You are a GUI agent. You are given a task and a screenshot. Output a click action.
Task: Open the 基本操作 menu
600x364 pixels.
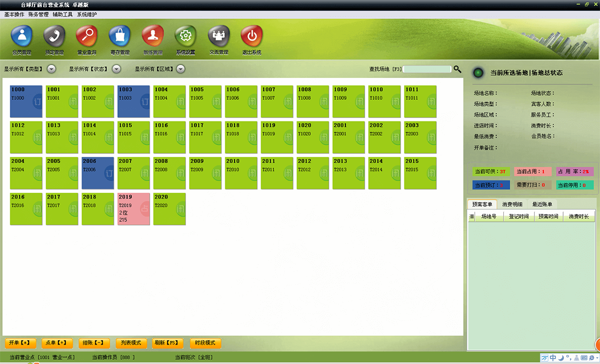pyautogui.click(x=14, y=15)
